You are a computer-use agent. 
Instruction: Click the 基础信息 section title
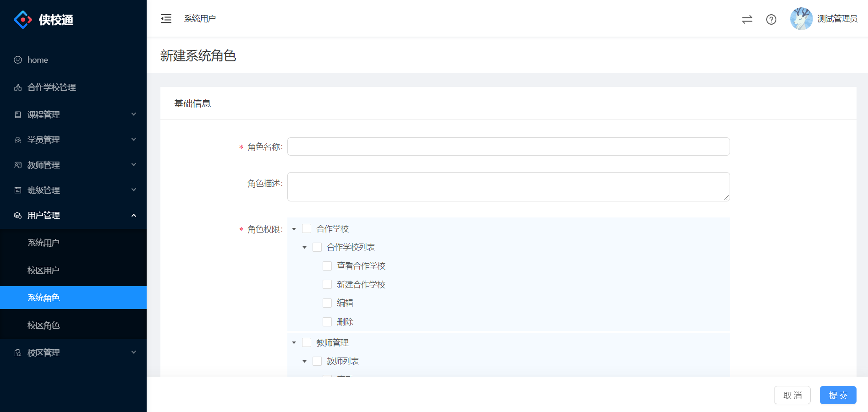pos(192,103)
